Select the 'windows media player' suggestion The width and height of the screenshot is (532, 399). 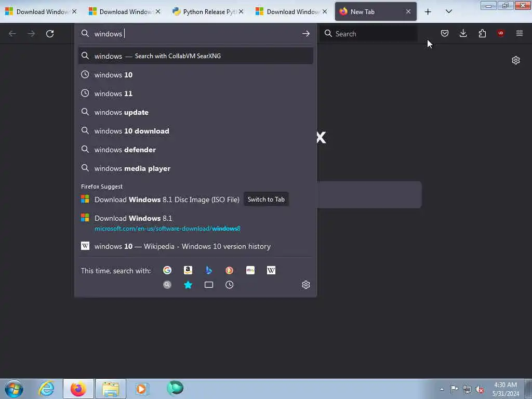(x=195, y=168)
